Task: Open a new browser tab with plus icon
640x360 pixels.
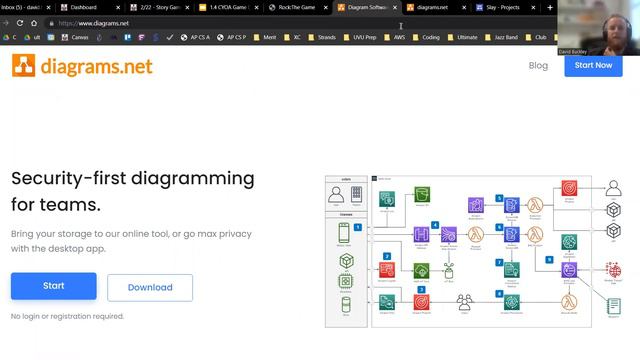Action: click(x=550, y=7)
